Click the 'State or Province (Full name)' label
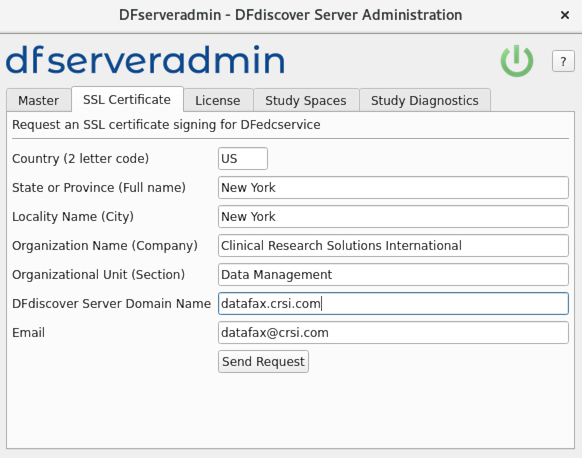Viewport: 582px width, 458px height. coord(99,187)
